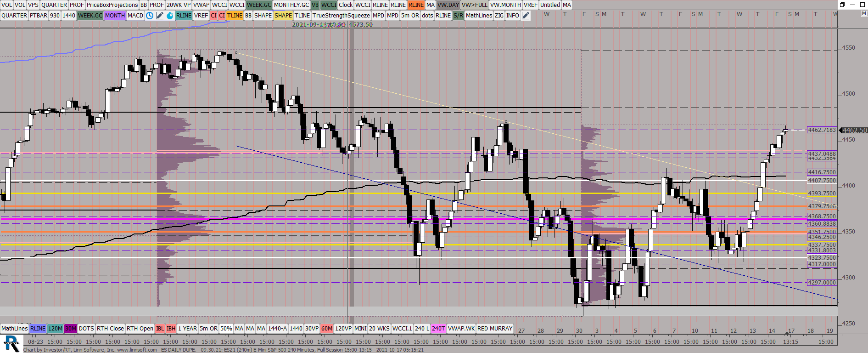Toggle the teal 120M button
Image resolution: width=868 pixels, height=353 pixels.
55,329
